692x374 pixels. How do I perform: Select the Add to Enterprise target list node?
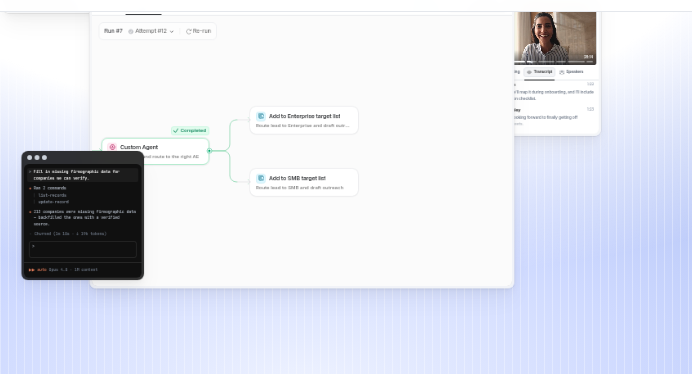pos(304,120)
